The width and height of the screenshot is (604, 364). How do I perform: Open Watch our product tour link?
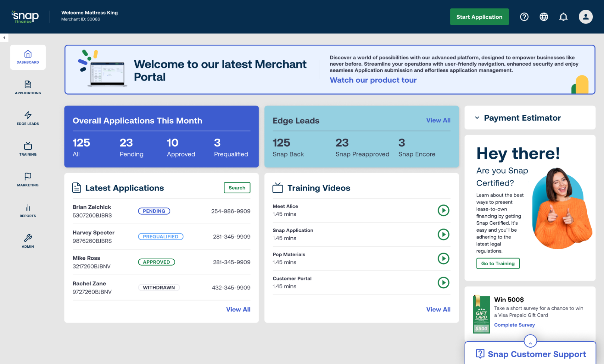pyautogui.click(x=373, y=80)
